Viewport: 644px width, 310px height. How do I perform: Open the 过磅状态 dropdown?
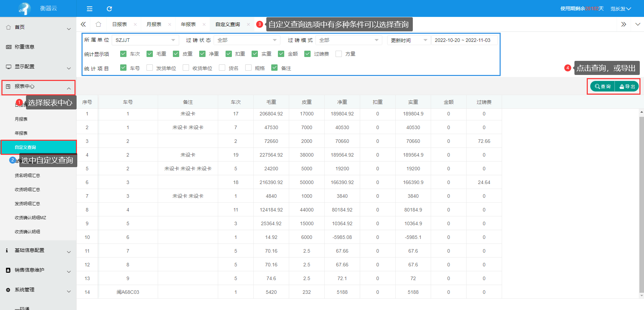[x=247, y=40]
